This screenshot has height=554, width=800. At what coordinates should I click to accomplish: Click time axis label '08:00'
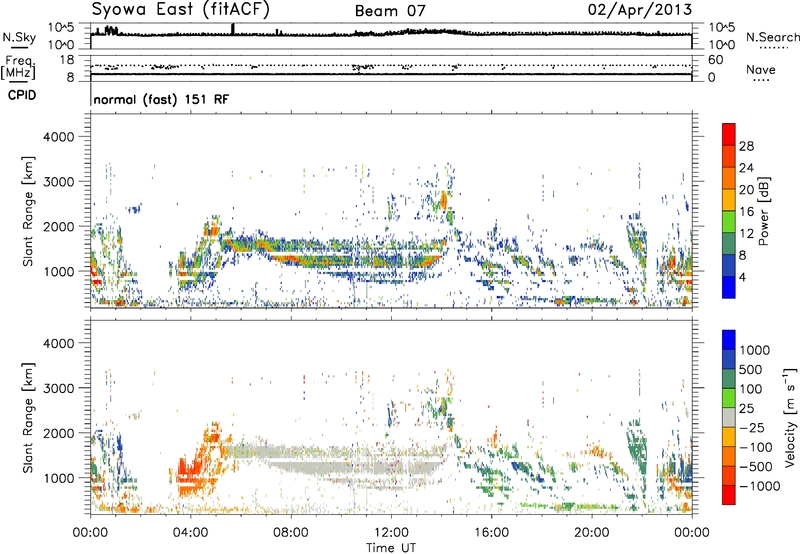click(x=290, y=533)
